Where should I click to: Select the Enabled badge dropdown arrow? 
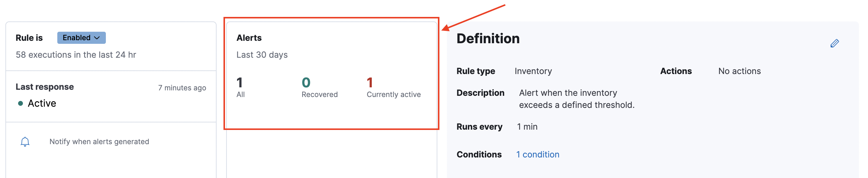[x=98, y=38]
